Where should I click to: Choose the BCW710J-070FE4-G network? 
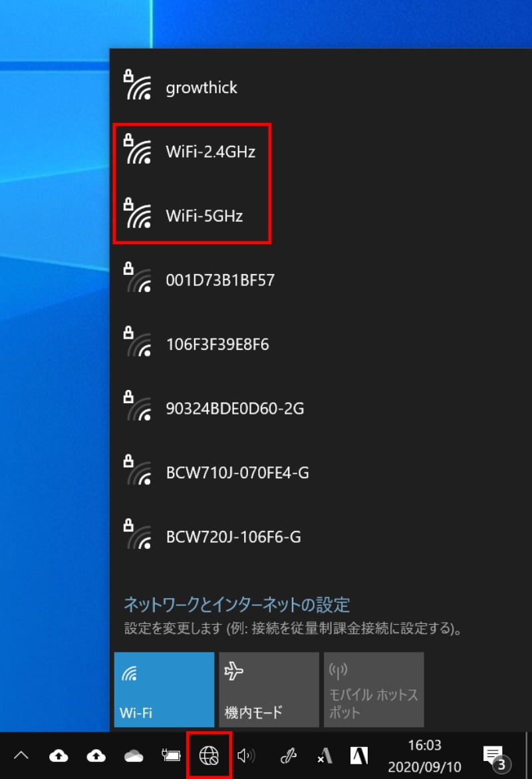click(321, 472)
